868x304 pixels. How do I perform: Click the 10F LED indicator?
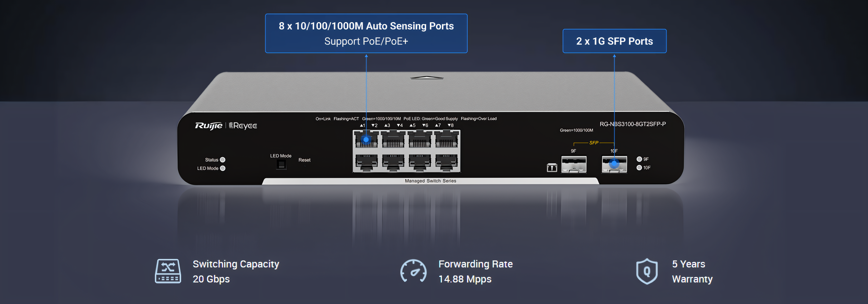pyautogui.click(x=639, y=167)
